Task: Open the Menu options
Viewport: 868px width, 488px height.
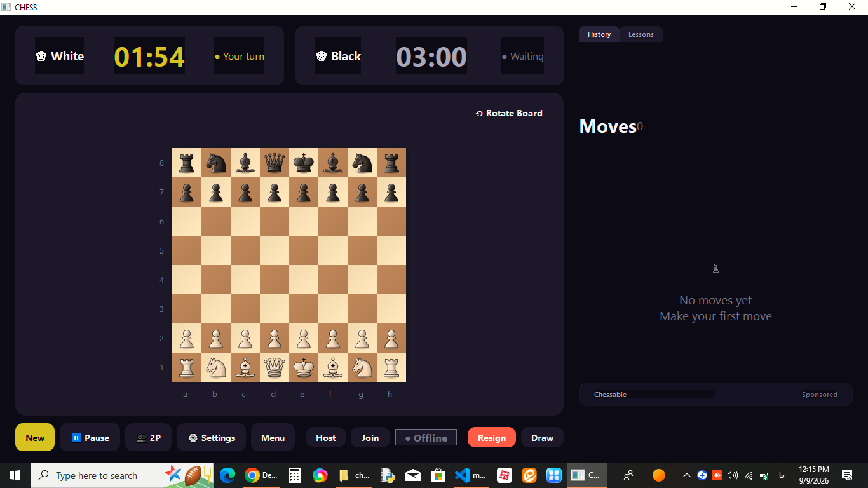Action: (273, 437)
